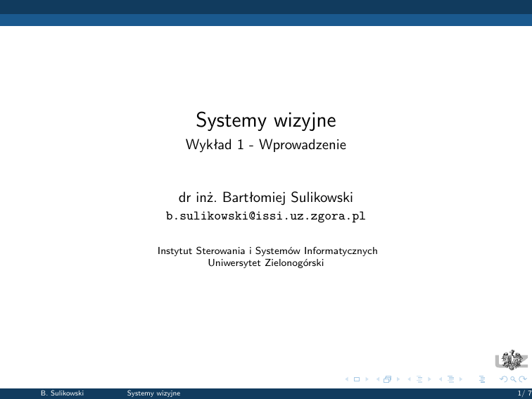Click the stacked frames icon

click(386, 380)
